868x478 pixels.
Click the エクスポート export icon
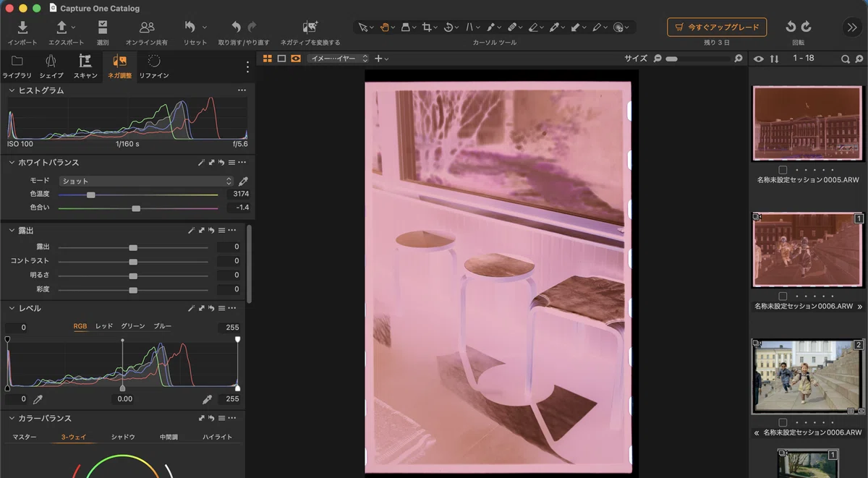click(x=61, y=27)
